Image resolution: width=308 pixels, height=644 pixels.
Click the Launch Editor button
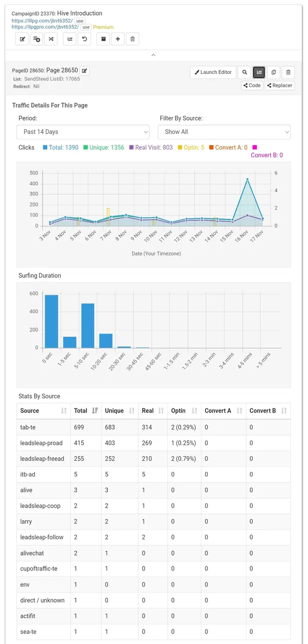tap(213, 72)
